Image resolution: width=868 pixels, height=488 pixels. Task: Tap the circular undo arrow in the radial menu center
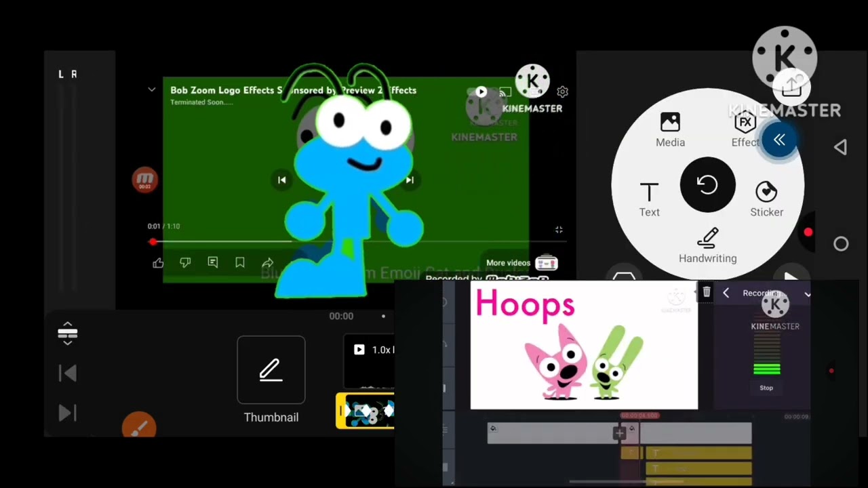(707, 185)
